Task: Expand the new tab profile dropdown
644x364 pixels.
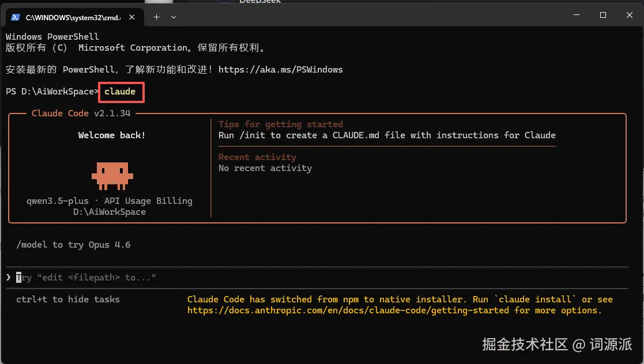Action: click(x=174, y=17)
